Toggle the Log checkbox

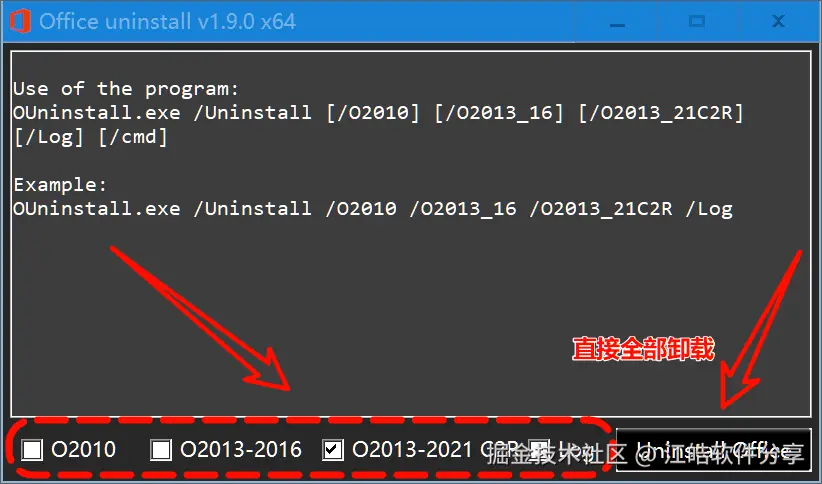pos(539,450)
